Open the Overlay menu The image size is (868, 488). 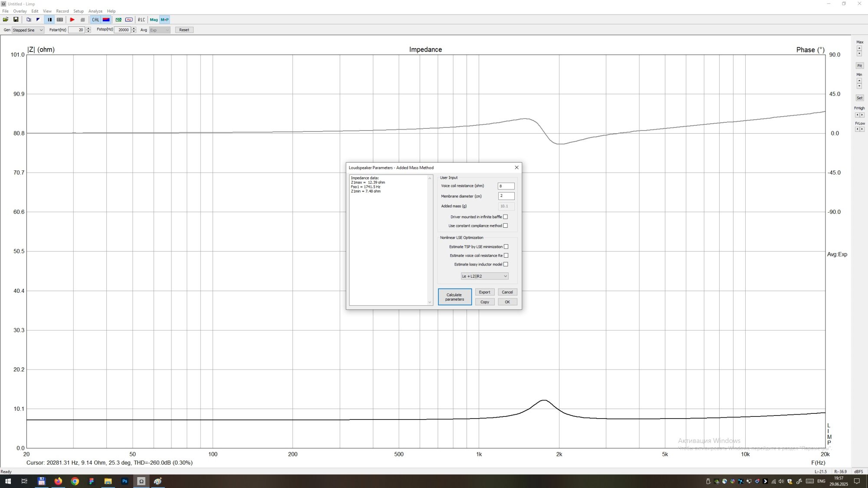point(20,11)
